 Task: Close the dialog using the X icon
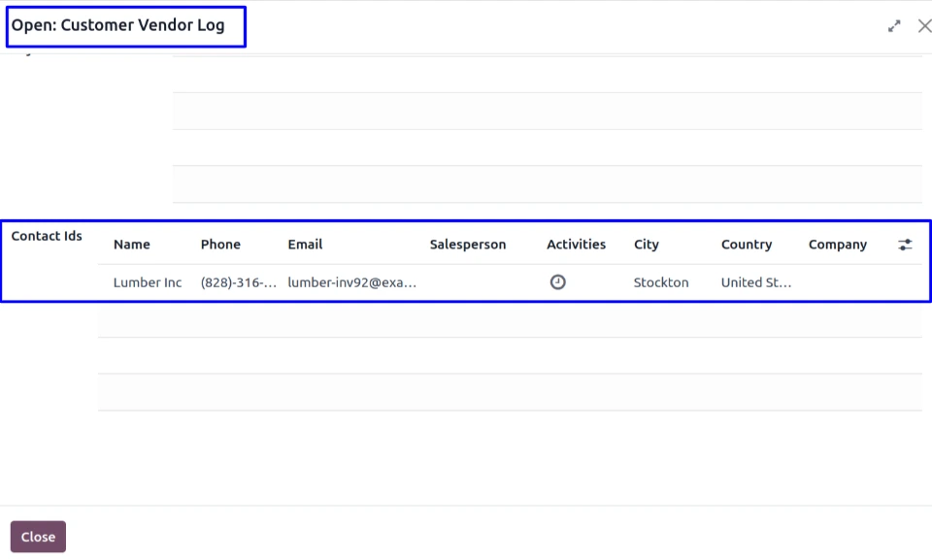(x=923, y=26)
